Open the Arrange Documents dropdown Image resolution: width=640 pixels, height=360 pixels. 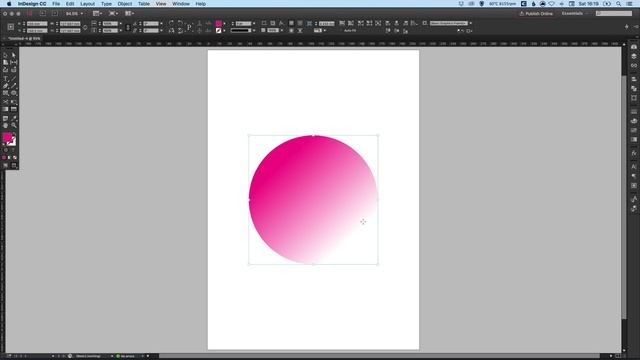[129, 13]
